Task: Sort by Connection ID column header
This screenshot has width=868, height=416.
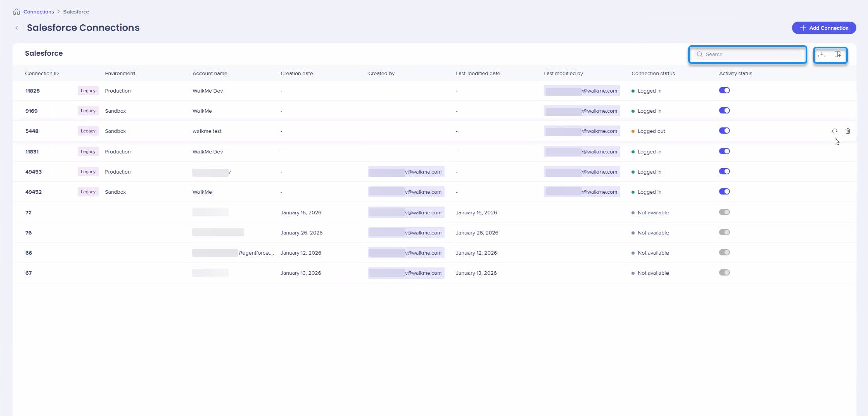Action: (42, 74)
